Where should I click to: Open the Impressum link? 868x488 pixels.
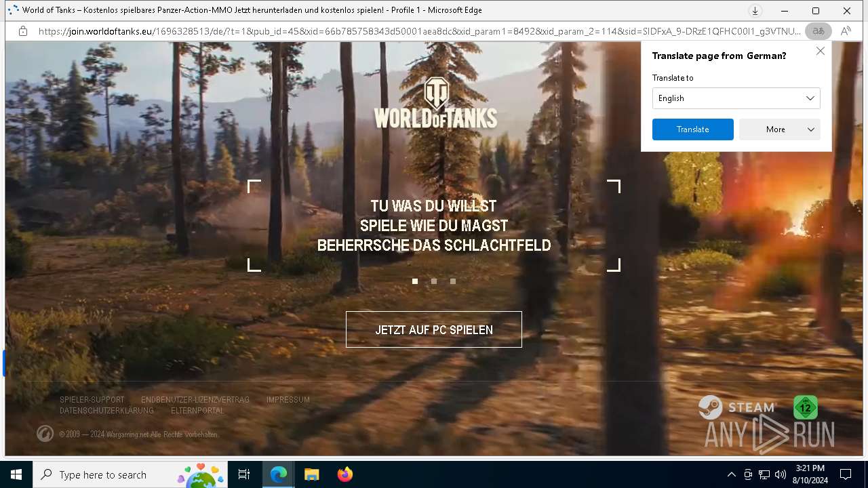[288, 400]
